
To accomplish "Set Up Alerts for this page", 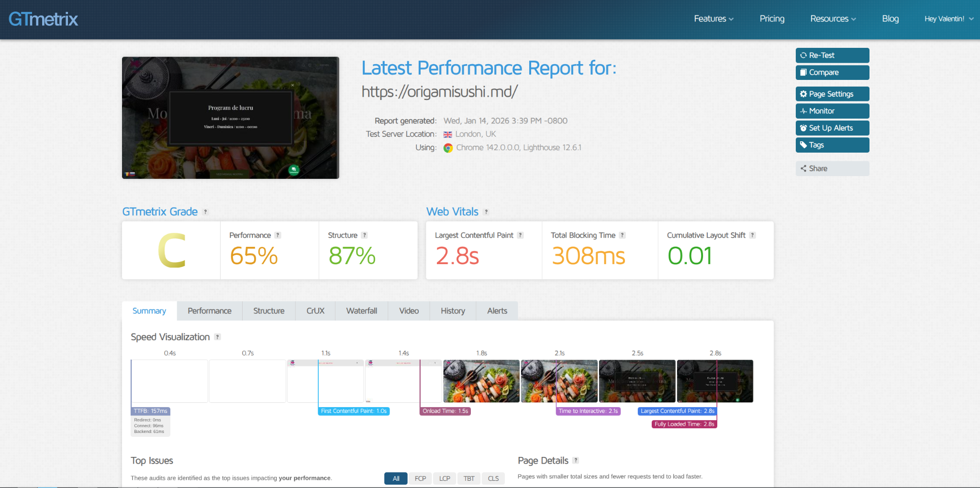I will [x=832, y=128].
